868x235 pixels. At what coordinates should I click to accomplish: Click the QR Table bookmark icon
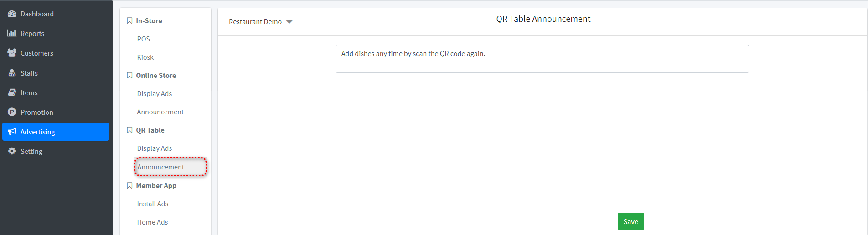tap(129, 130)
